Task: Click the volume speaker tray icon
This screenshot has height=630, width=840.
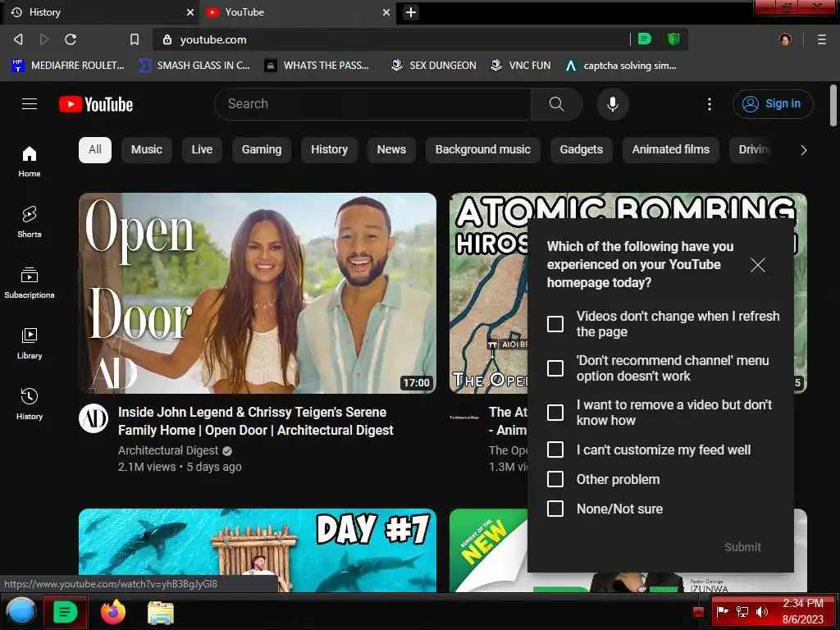Action: pyautogui.click(x=762, y=612)
